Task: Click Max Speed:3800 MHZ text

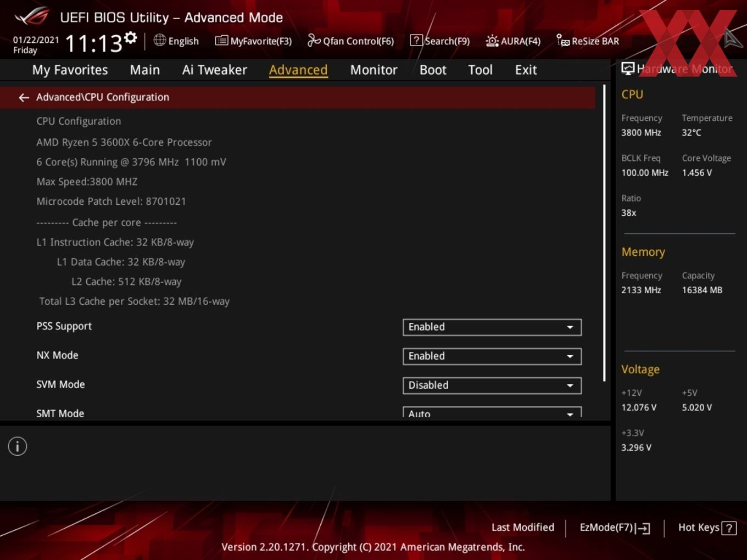Action: pyautogui.click(x=87, y=182)
